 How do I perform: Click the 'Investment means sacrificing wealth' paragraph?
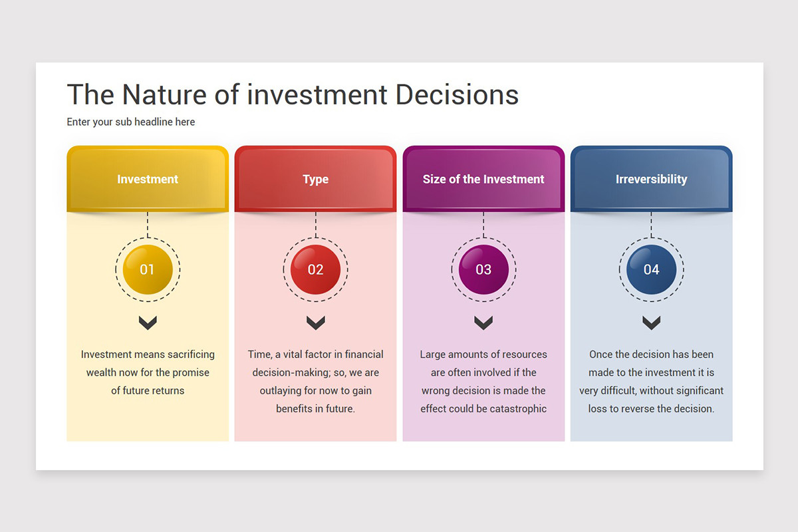coord(148,372)
